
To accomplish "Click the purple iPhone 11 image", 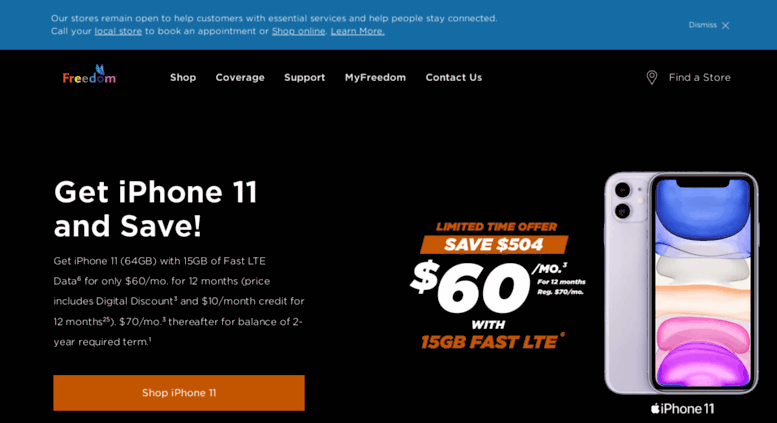I will click(681, 283).
